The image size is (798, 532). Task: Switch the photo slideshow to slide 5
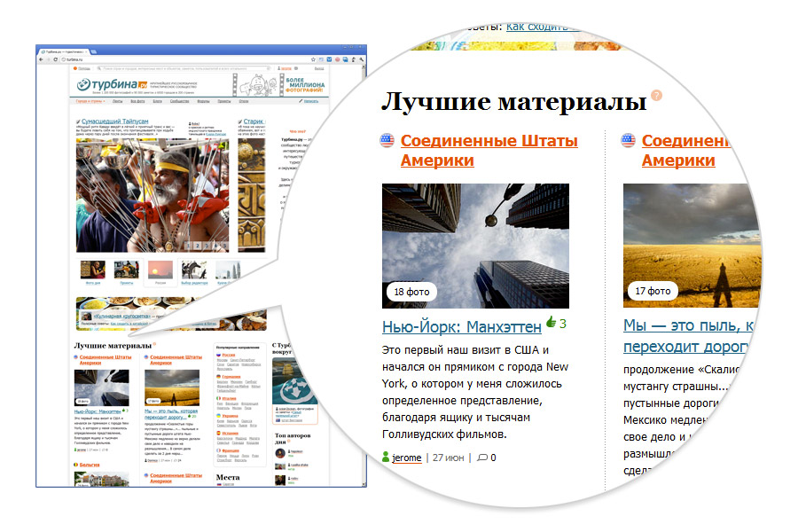click(224, 246)
